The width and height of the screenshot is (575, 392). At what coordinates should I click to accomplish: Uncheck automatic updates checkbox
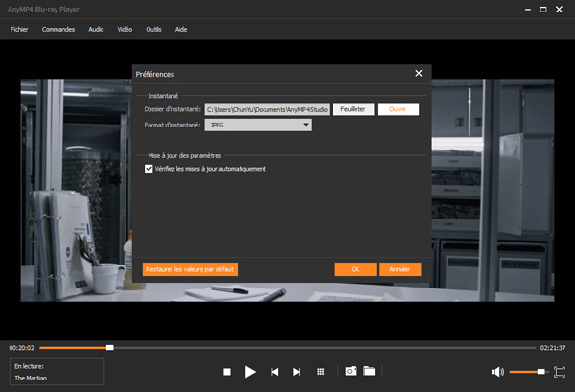[149, 169]
